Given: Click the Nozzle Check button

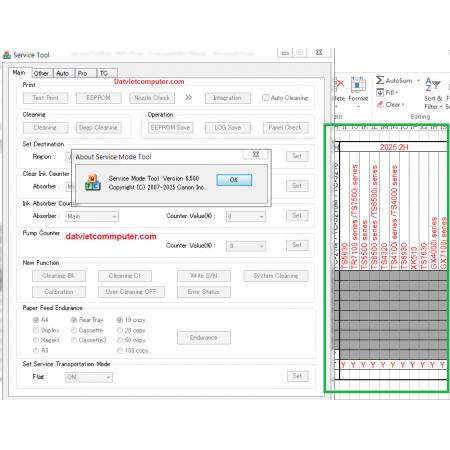Looking at the screenshot, I should coord(152,98).
